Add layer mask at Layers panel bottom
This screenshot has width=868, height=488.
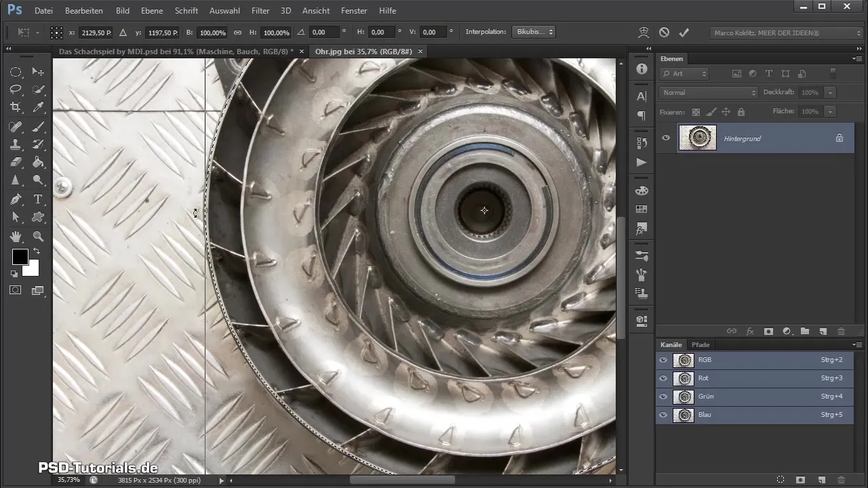(x=768, y=331)
